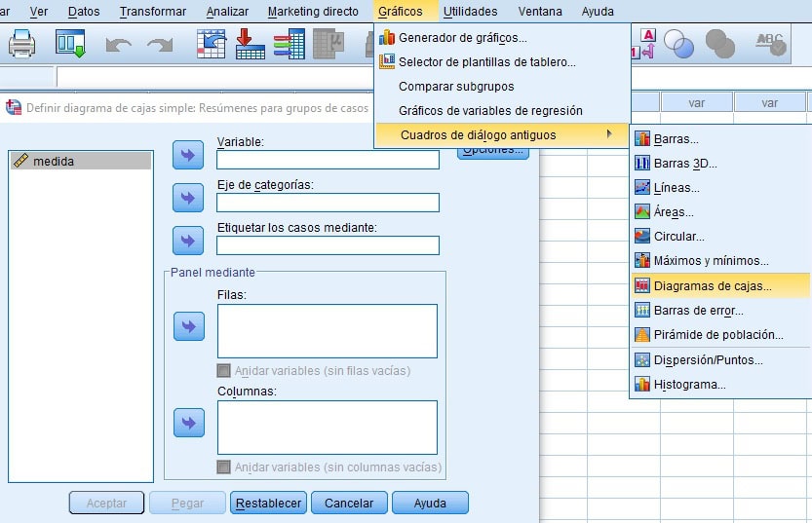Open the Utilidades menu
This screenshot has height=523, width=812.
pos(470,11)
